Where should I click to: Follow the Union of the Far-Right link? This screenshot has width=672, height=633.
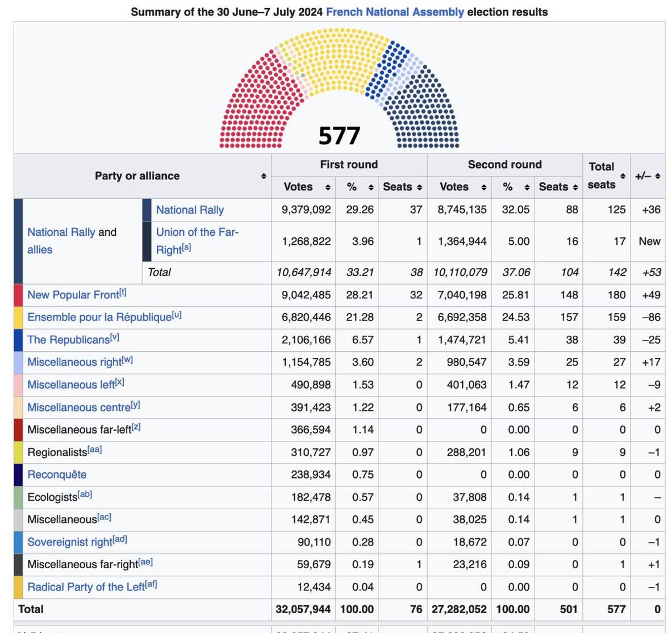pyautogui.click(x=197, y=241)
